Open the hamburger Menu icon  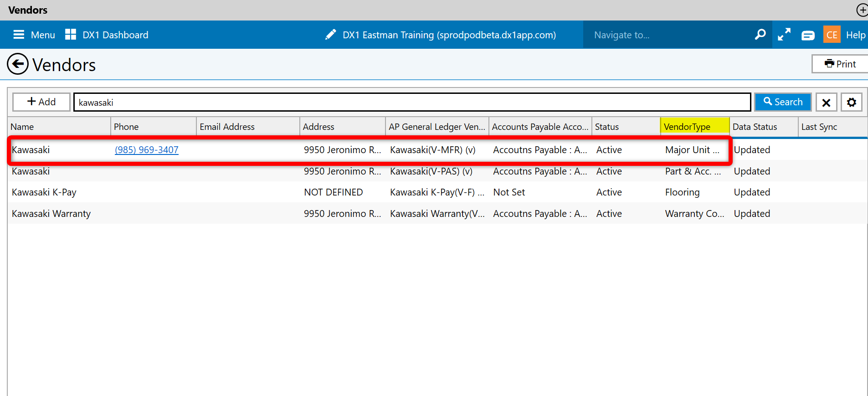pyautogui.click(x=19, y=35)
